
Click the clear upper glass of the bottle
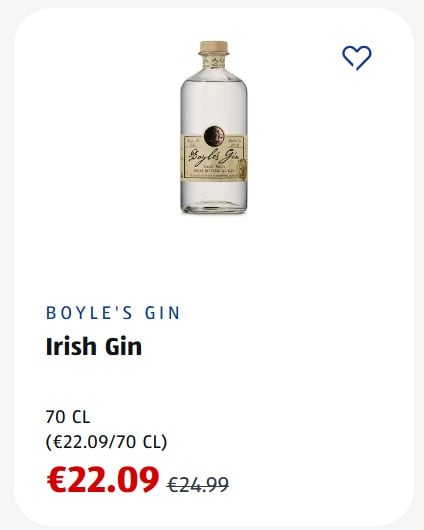click(x=214, y=101)
